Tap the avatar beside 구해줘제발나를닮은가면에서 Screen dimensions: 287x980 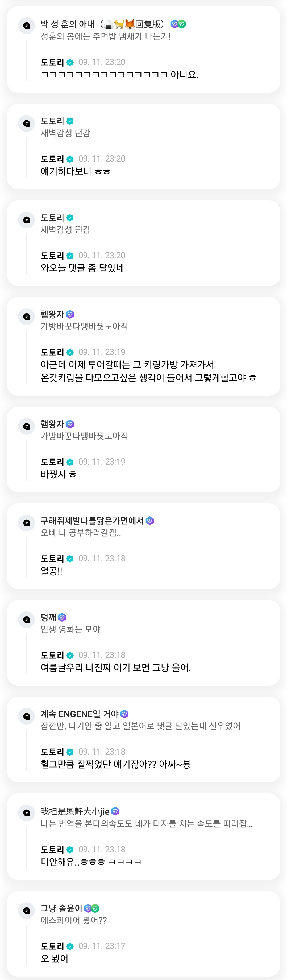coord(27,523)
